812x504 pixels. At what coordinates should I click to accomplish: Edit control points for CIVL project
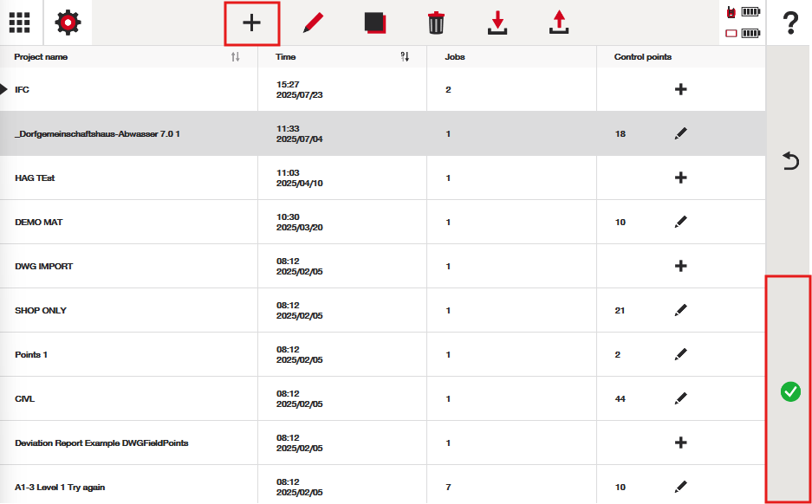[680, 399]
